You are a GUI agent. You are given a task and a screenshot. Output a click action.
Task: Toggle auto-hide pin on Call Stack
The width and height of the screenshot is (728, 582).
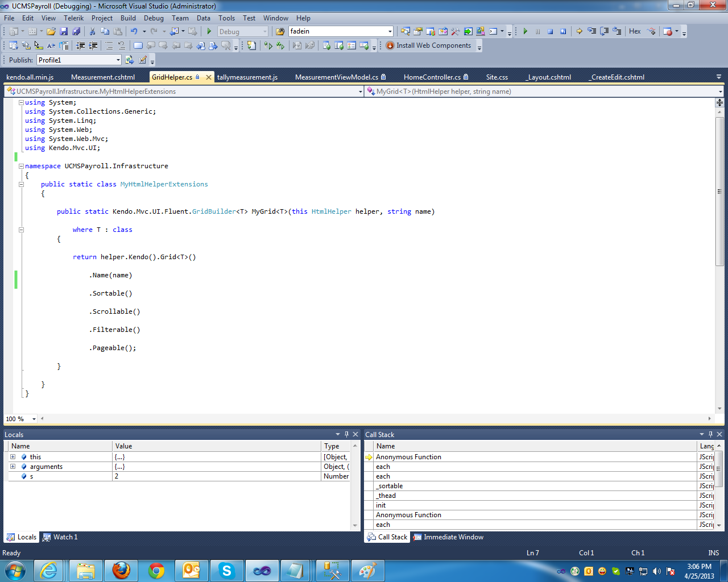(710, 434)
